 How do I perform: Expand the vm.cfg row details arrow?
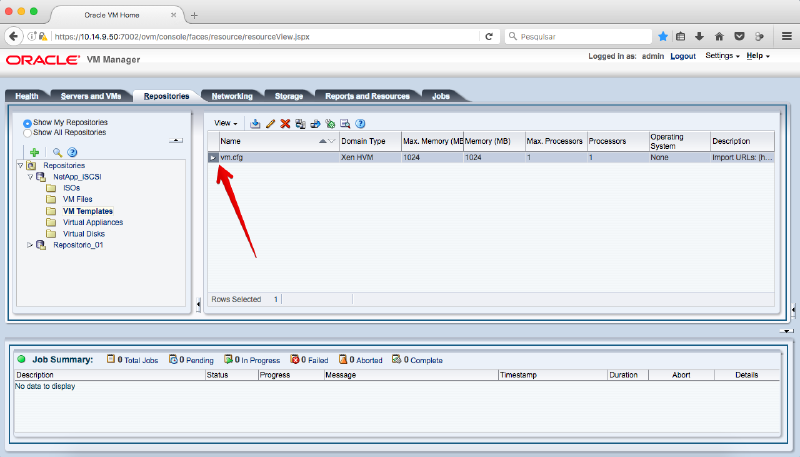click(x=213, y=157)
